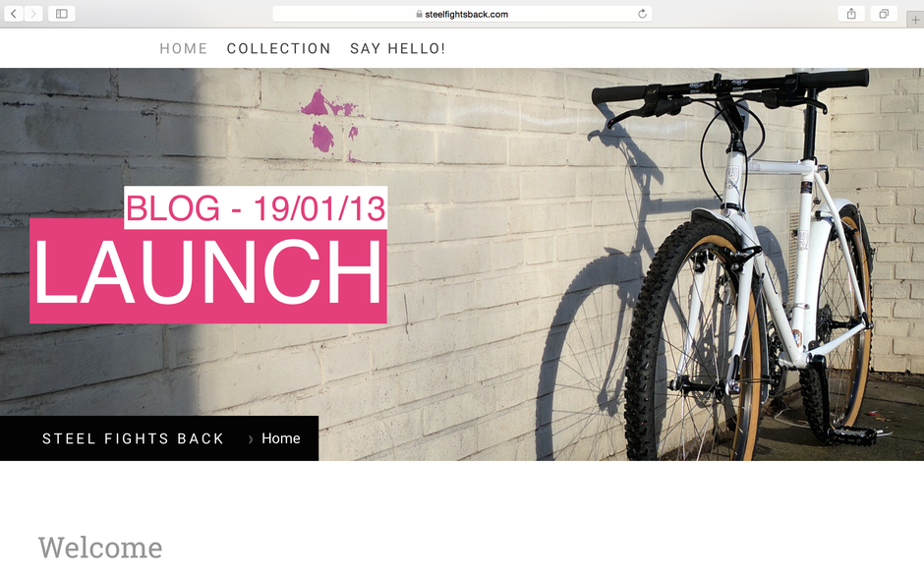Viewport: 924px width, 578px height.
Task: Click the breadcrumb chevron separator
Action: coord(251,439)
